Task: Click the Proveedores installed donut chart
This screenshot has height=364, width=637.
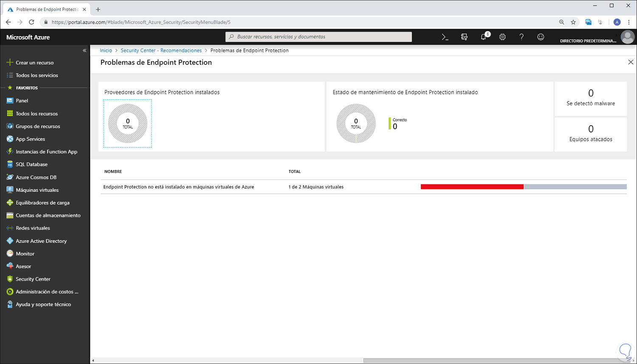Action: 128,124
